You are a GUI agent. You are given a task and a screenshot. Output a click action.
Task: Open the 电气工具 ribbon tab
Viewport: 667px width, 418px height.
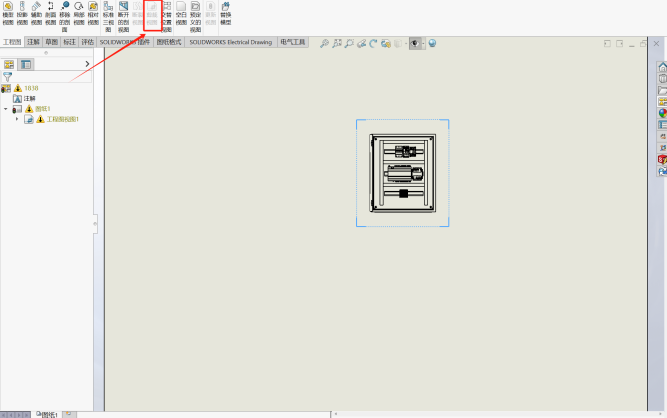(293, 42)
